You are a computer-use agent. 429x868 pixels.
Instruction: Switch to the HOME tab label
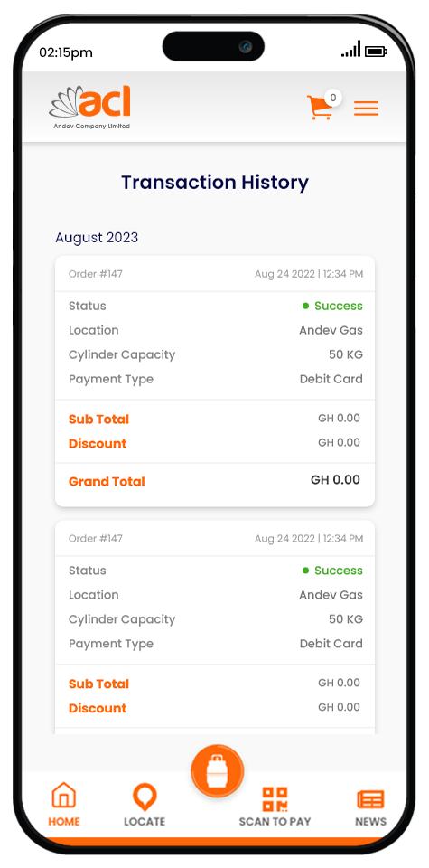pos(64,822)
